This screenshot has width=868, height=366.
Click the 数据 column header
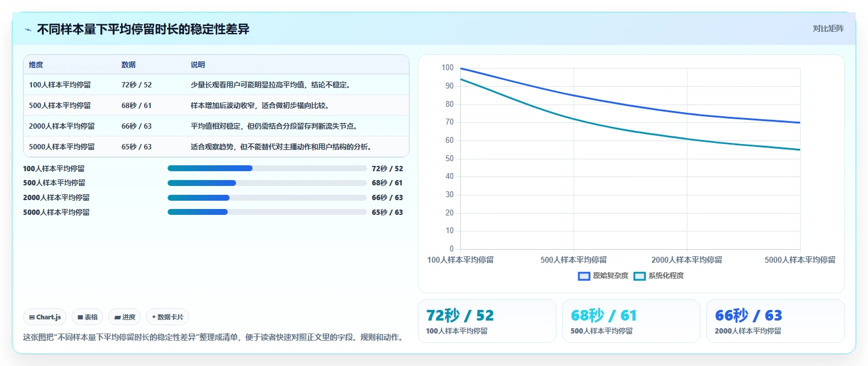[x=129, y=65]
